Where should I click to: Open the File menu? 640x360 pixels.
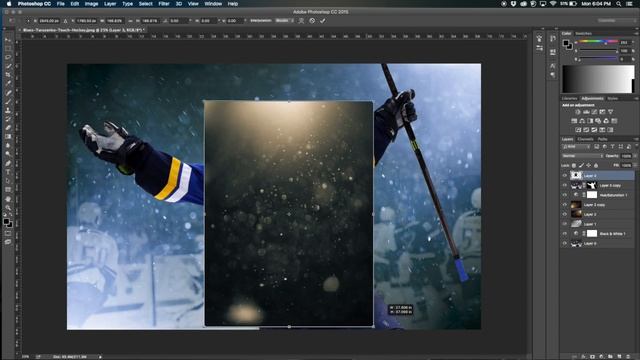tap(61, 4)
